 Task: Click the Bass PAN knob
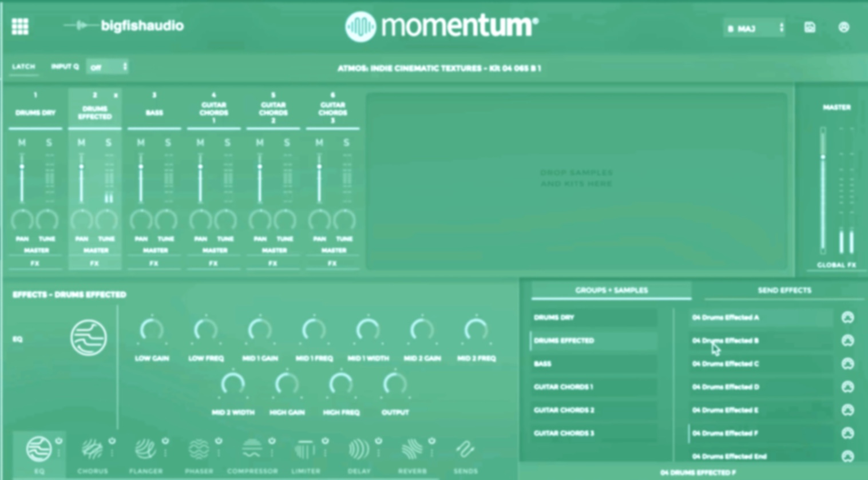click(141, 221)
